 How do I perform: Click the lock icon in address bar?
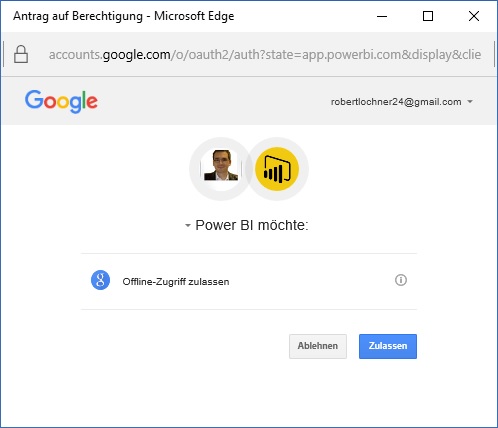[x=21, y=54]
